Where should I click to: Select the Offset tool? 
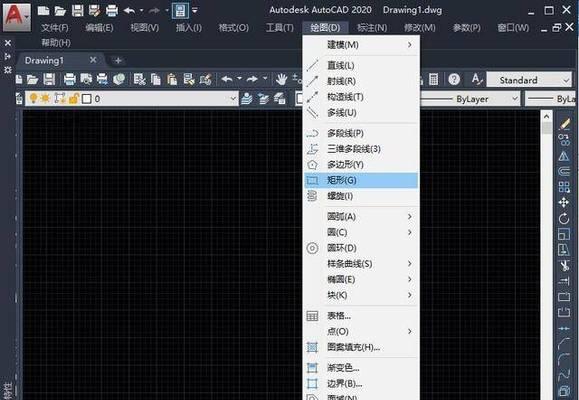564,171
